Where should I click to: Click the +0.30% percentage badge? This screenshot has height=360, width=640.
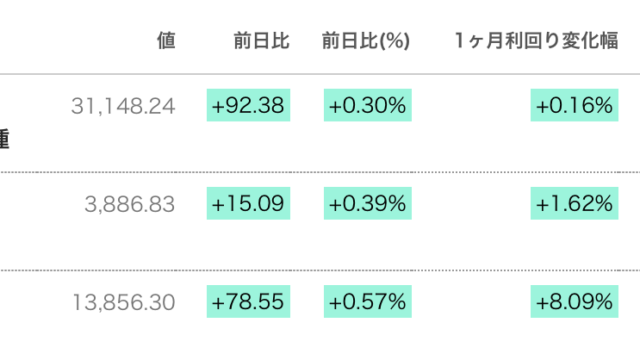[x=368, y=105]
